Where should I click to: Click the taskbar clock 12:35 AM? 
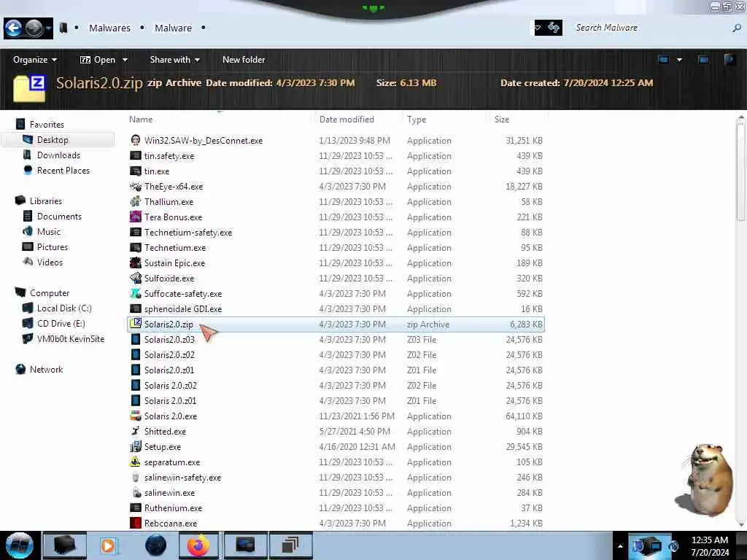coord(710,540)
